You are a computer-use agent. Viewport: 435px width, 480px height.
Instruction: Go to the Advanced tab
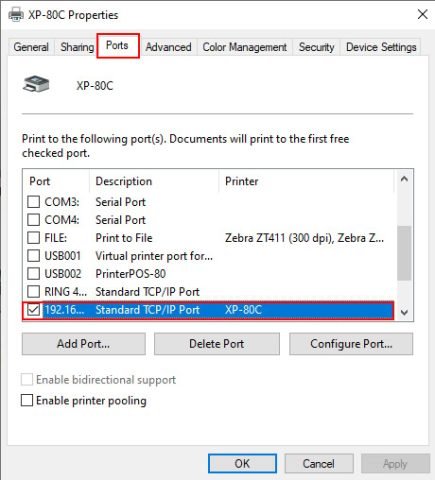(168, 47)
